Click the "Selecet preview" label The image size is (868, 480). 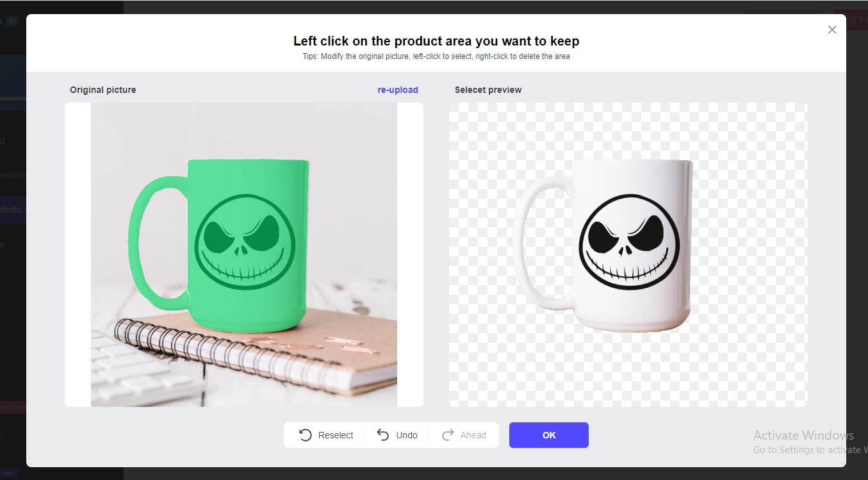coord(488,90)
